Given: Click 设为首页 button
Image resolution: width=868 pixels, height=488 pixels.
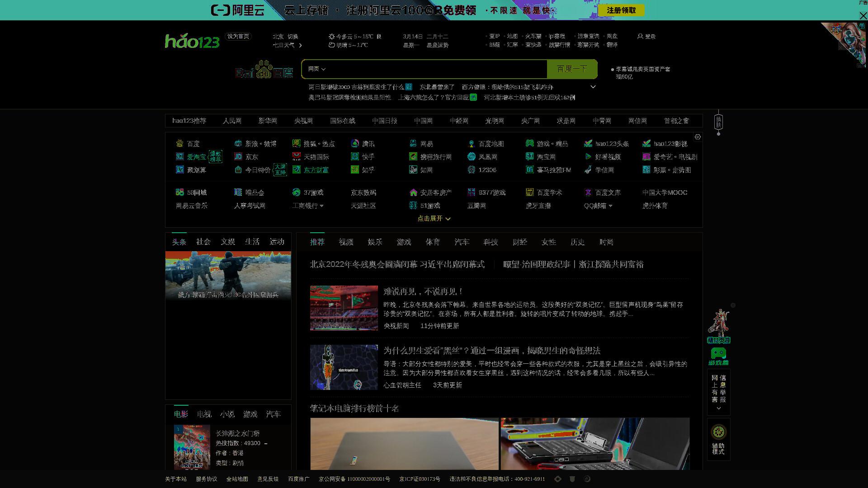Looking at the screenshot, I should (238, 36).
